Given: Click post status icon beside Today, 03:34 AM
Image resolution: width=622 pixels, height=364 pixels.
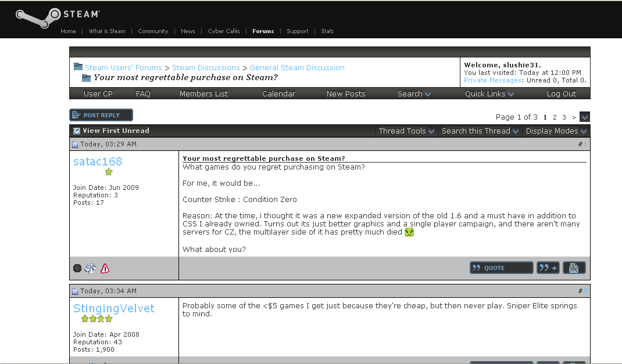Looking at the screenshot, I should pyautogui.click(x=75, y=291).
